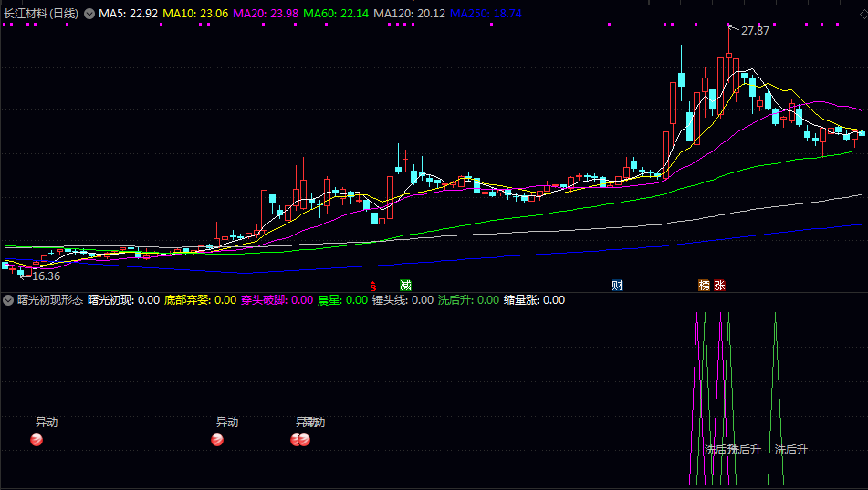
Task: Click the 缩量涨 indicator value label
Action: click(x=534, y=300)
